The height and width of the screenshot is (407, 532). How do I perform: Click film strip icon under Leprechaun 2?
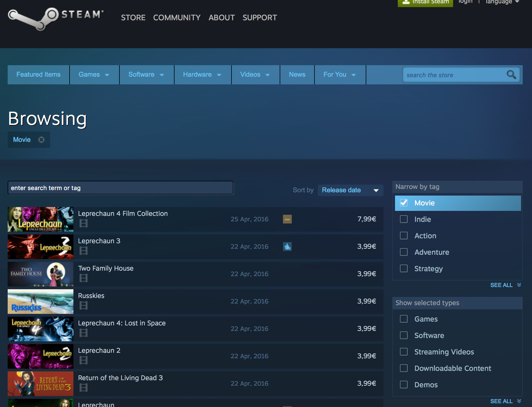click(84, 360)
